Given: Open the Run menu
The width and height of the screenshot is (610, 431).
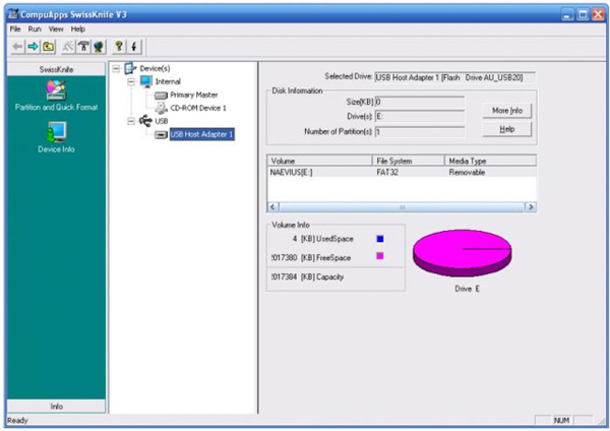Looking at the screenshot, I should pos(34,29).
